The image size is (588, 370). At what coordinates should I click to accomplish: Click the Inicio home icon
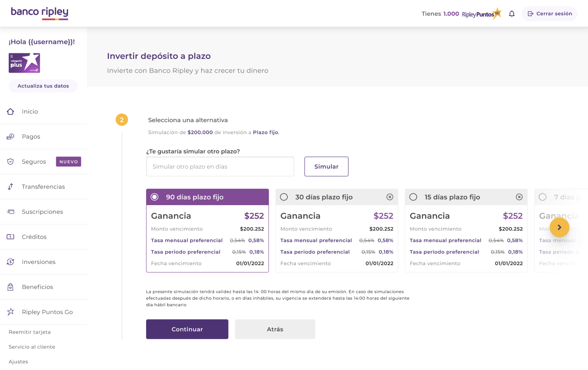pyautogui.click(x=10, y=112)
